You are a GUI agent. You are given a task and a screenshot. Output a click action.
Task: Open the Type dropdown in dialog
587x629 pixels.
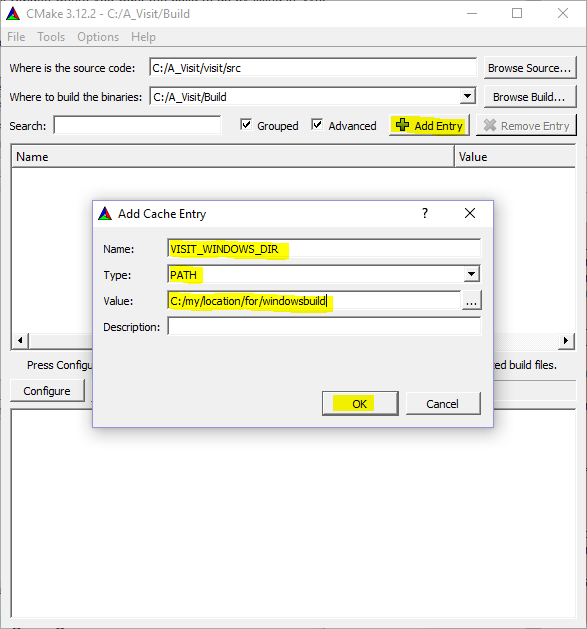click(471, 274)
